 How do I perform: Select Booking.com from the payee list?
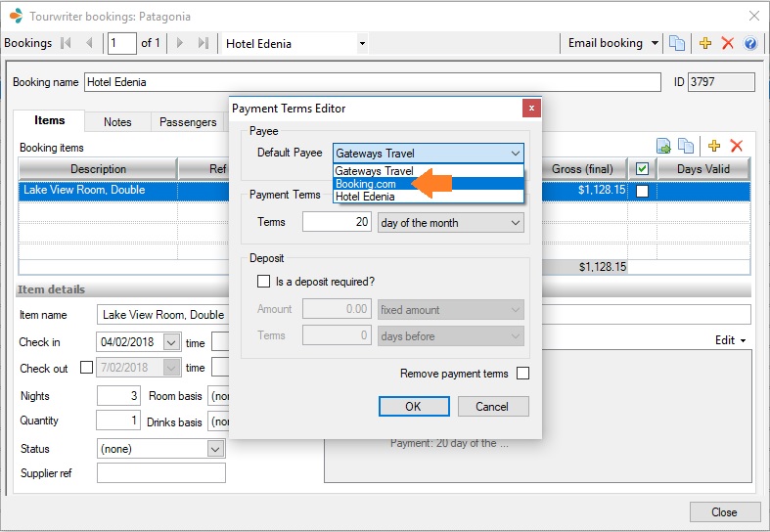click(368, 183)
